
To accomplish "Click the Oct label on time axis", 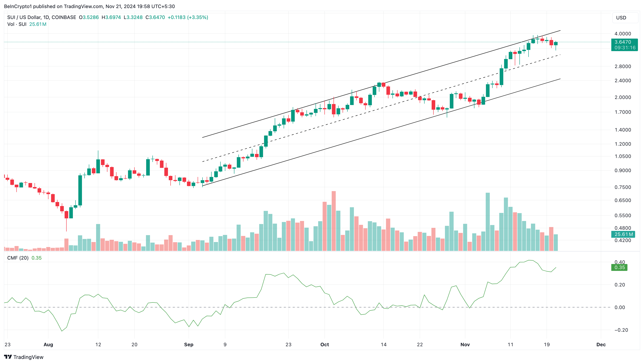I will pos(324,344).
